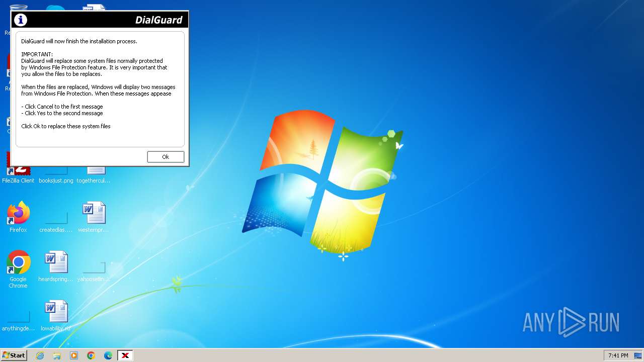This screenshot has height=362, width=644.
Task: Select the westernpr… Word document
Action: click(94, 217)
